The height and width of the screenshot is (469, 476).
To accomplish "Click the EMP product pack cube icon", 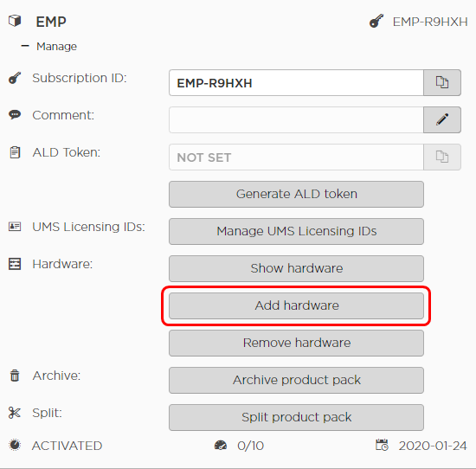I will (x=15, y=21).
